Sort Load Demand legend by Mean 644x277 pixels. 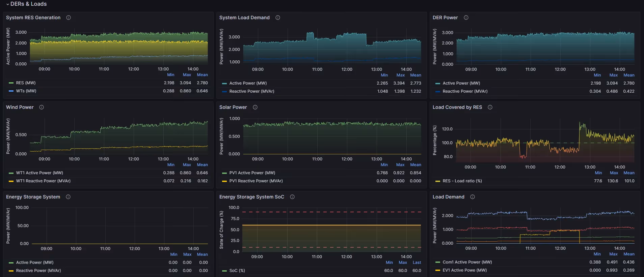[629, 254]
